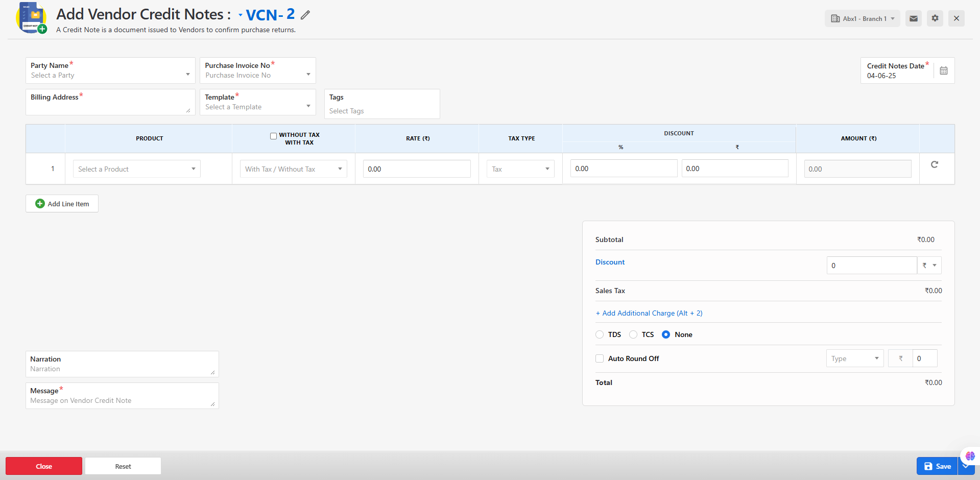Click the row refresh icon in line 1

pos(935,164)
